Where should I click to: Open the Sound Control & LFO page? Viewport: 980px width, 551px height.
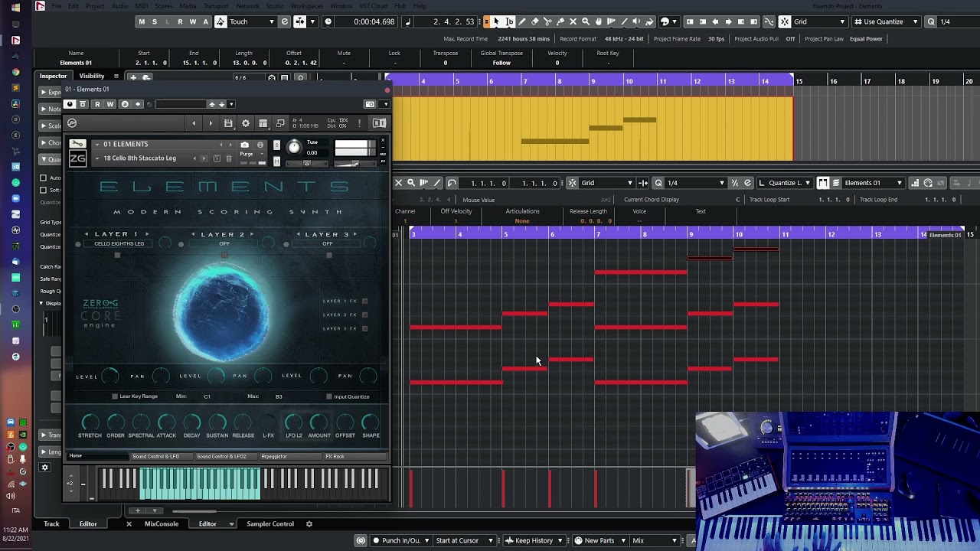pyautogui.click(x=162, y=456)
